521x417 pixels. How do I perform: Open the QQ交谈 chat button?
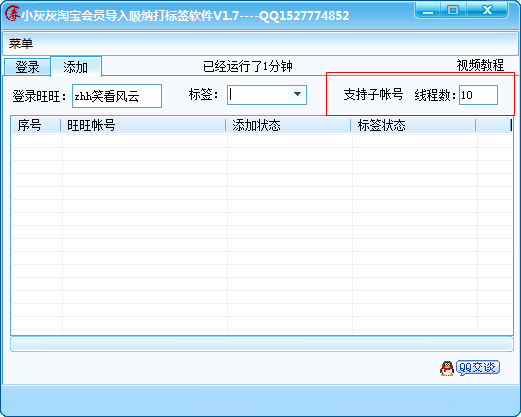[478, 368]
